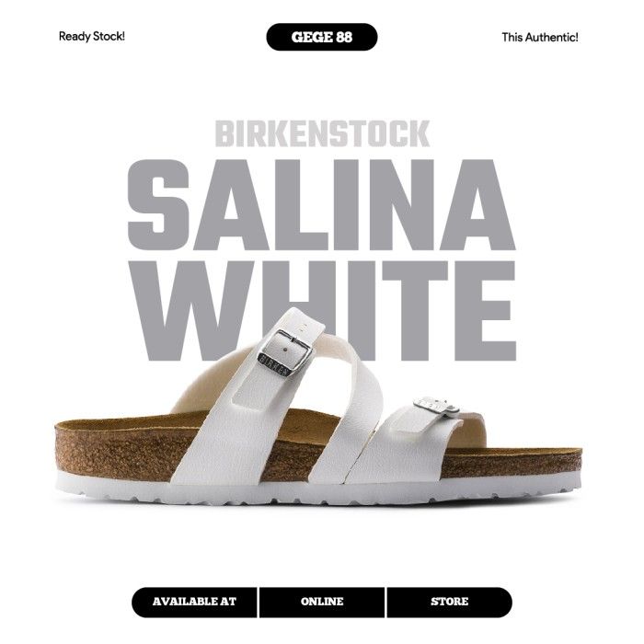Click the small white buckle on toe strap

436,405
